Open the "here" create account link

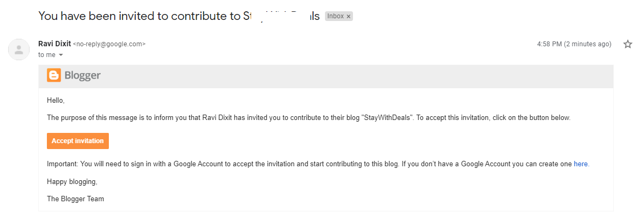click(x=580, y=164)
